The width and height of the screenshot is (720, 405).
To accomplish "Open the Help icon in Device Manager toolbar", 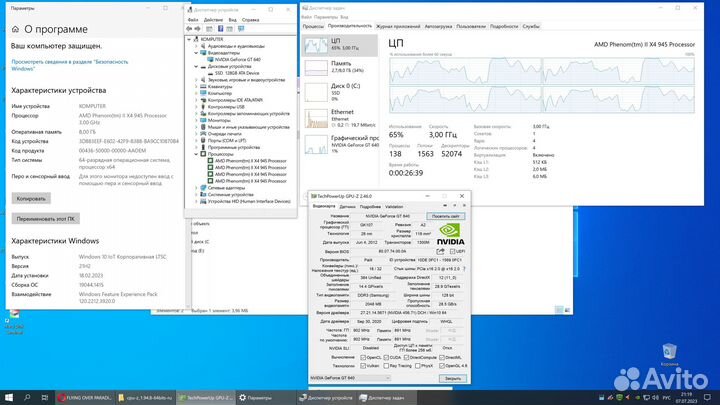I will pos(220,28).
